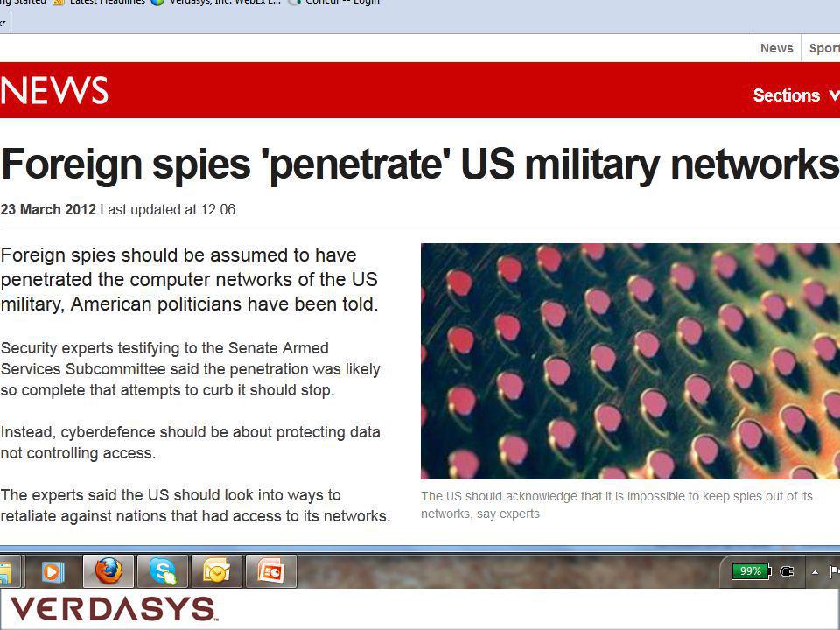The width and height of the screenshot is (840, 630).
Task: Click the circuit board article image
Action: coord(630,361)
